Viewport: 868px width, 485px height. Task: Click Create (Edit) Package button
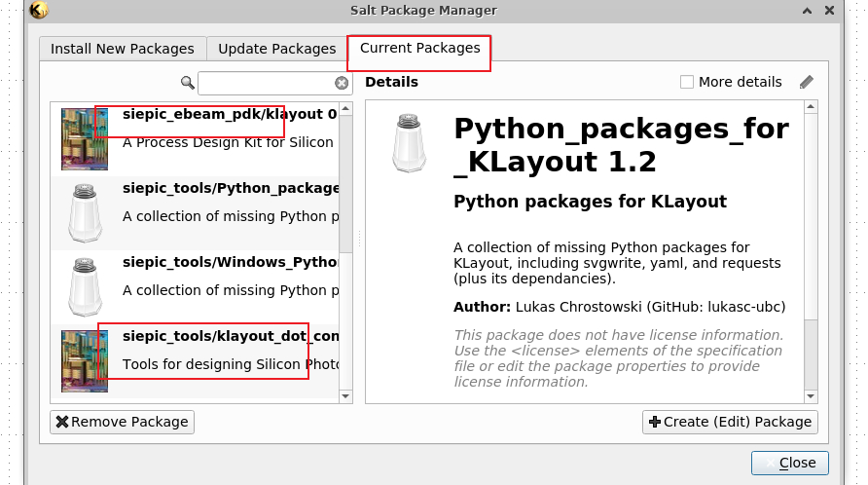(x=730, y=422)
